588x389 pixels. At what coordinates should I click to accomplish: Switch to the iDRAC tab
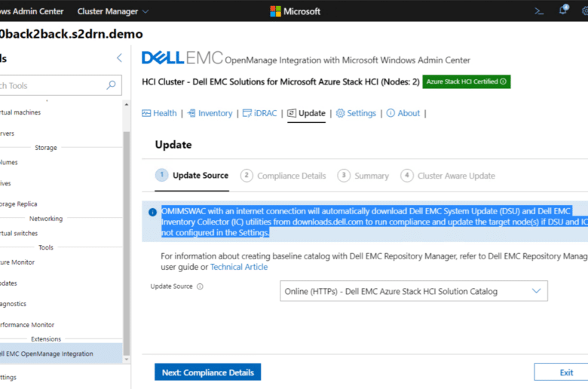(259, 113)
